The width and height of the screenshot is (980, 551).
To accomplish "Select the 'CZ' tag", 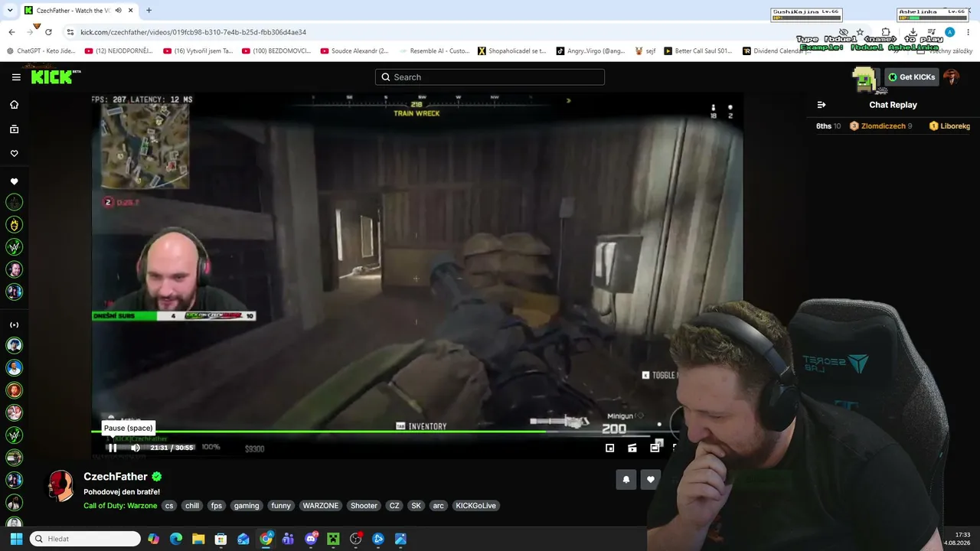I will [394, 505].
